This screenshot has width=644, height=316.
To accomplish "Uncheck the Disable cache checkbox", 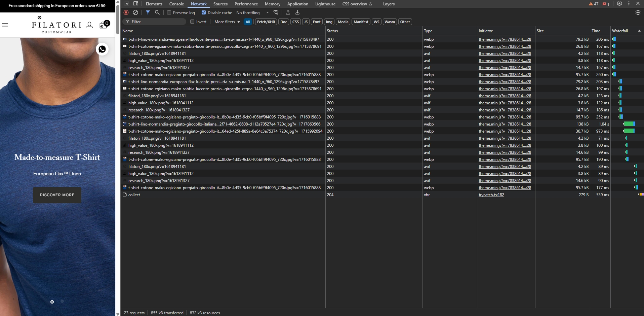I will (x=204, y=12).
